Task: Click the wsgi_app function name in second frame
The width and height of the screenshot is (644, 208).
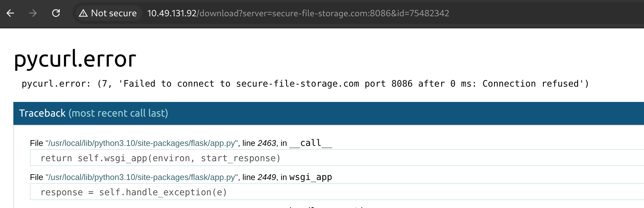Action: coord(311,177)
